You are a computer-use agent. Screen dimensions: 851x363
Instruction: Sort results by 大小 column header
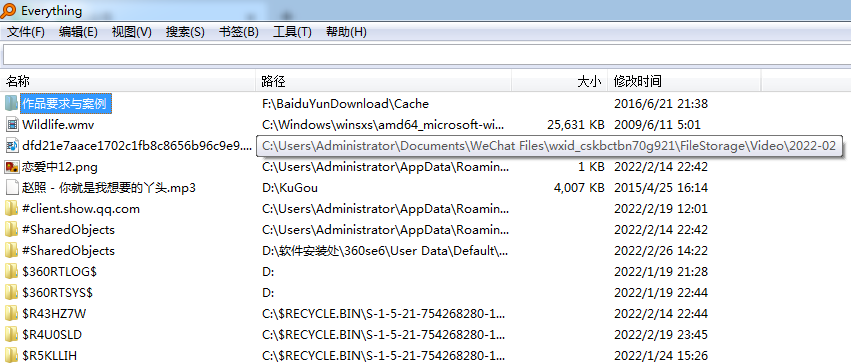pyautogui.click(x=560, y=82)
